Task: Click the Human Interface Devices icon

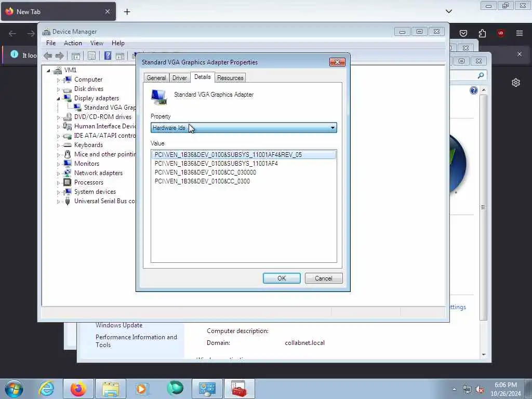Action: click(67, 126)
